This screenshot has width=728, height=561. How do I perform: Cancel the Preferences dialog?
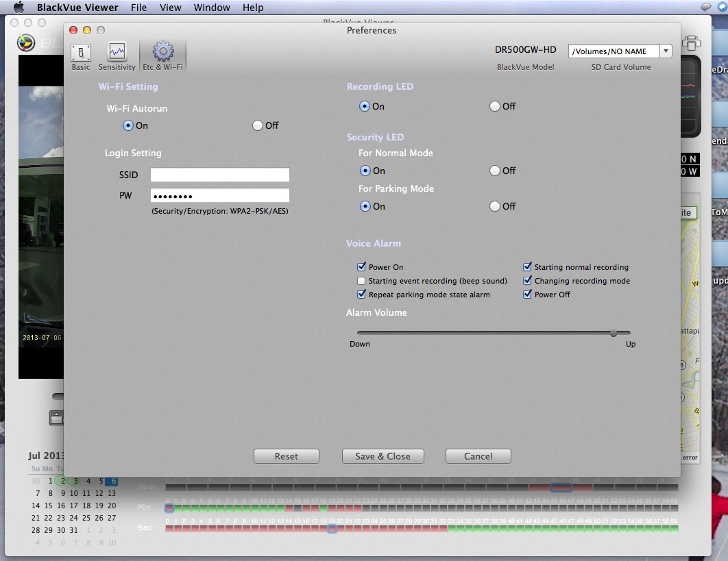pos(478,456)
